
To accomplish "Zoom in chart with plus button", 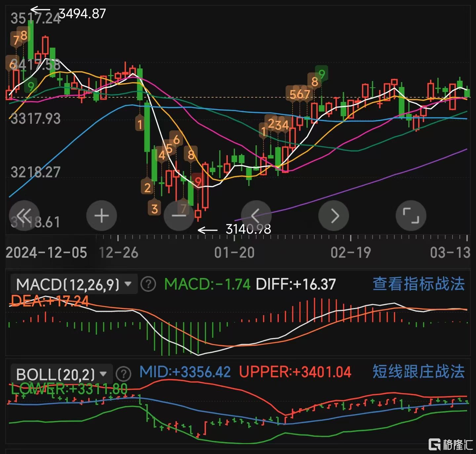I will 101,216.
